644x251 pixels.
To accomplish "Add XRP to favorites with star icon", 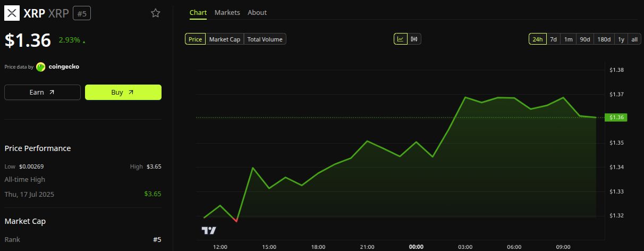I will click(155, 13).
